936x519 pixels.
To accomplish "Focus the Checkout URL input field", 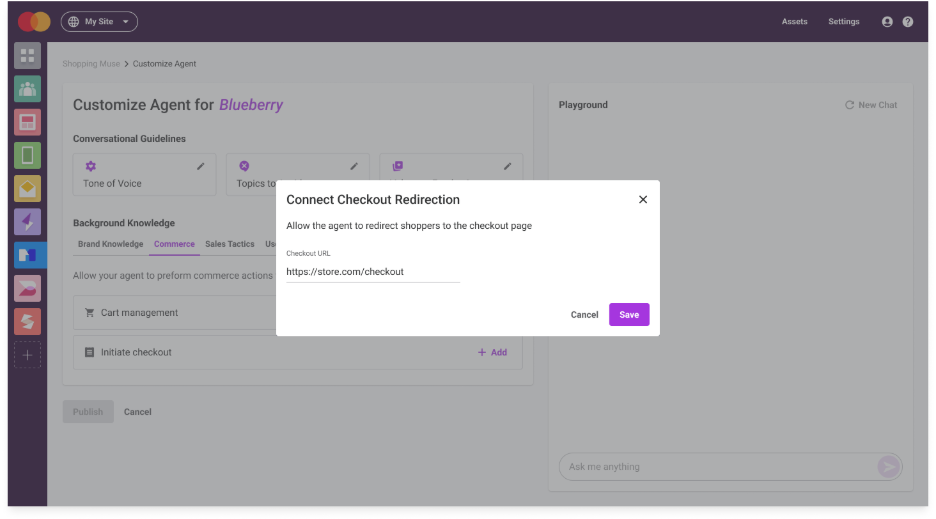I will tap(372, 272).
